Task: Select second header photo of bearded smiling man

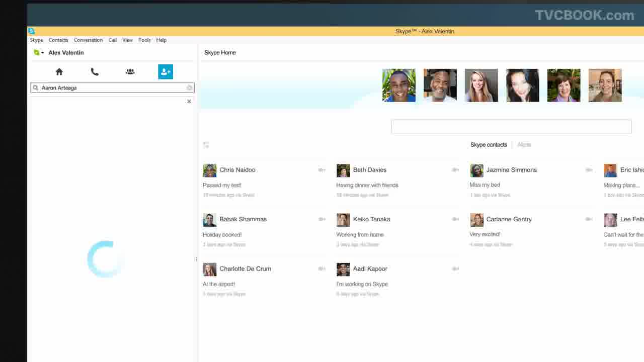Action: pyautogui.click(x=440, y=85)
